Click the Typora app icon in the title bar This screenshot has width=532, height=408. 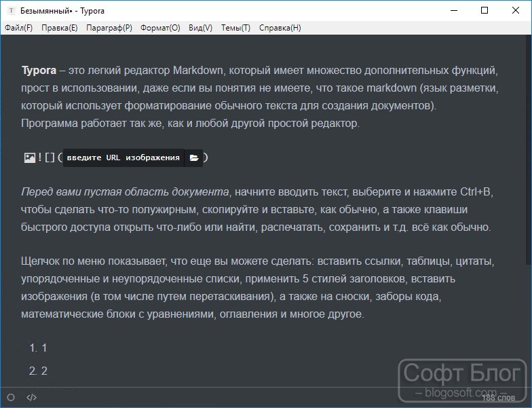click(12, 11)
